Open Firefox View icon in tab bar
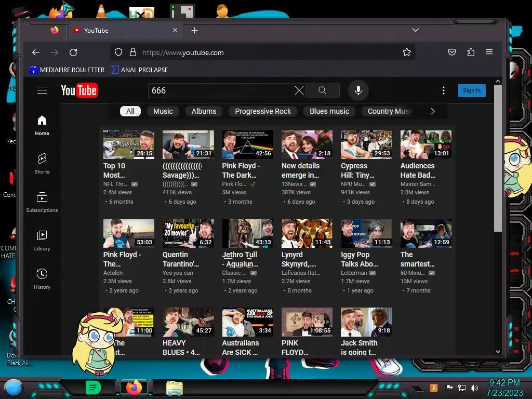532x399 pixels. (x=54, y=30)
